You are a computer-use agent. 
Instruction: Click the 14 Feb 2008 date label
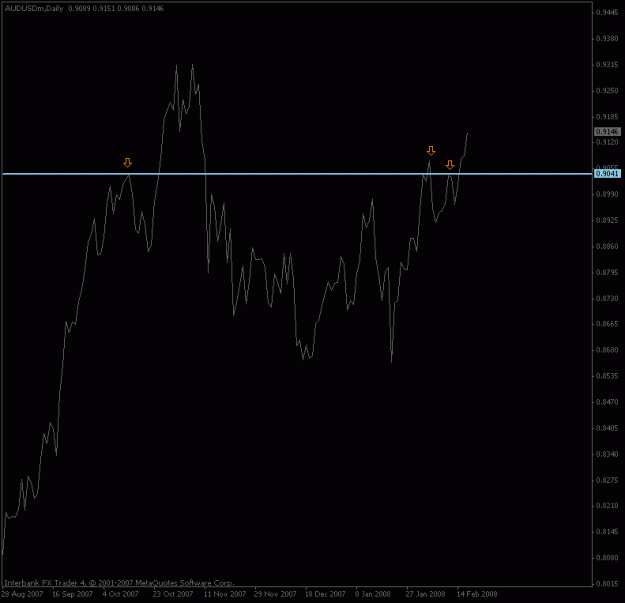pyautogui.click(x=477, y=594)
